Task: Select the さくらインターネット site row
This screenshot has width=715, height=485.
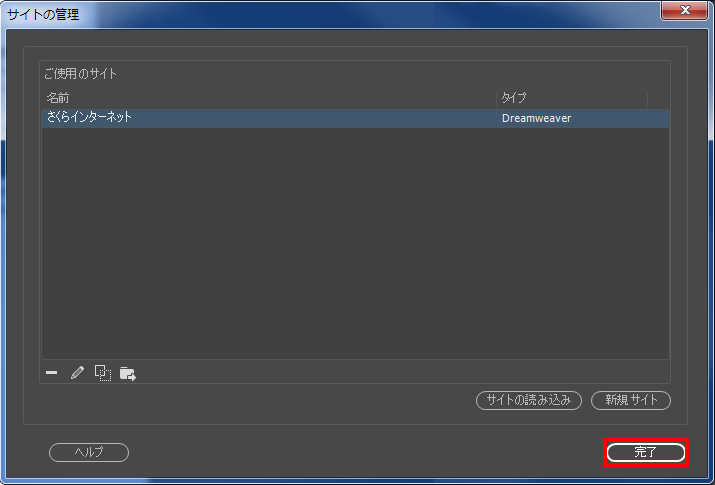Action: coord(356,118)
